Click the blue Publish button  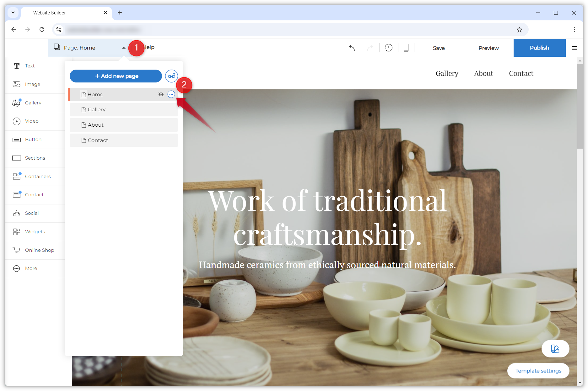(539, 48)
